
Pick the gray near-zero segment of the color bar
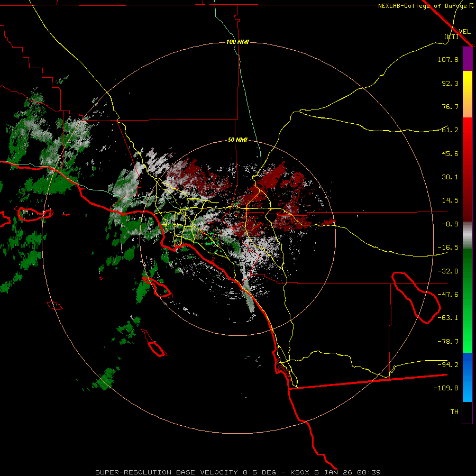(467, 235)
